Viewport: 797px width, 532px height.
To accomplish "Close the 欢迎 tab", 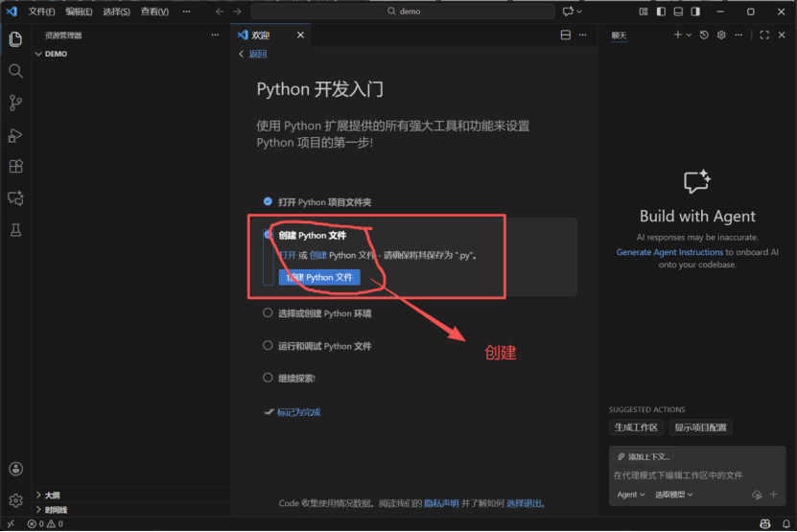I will coord(300,35).
